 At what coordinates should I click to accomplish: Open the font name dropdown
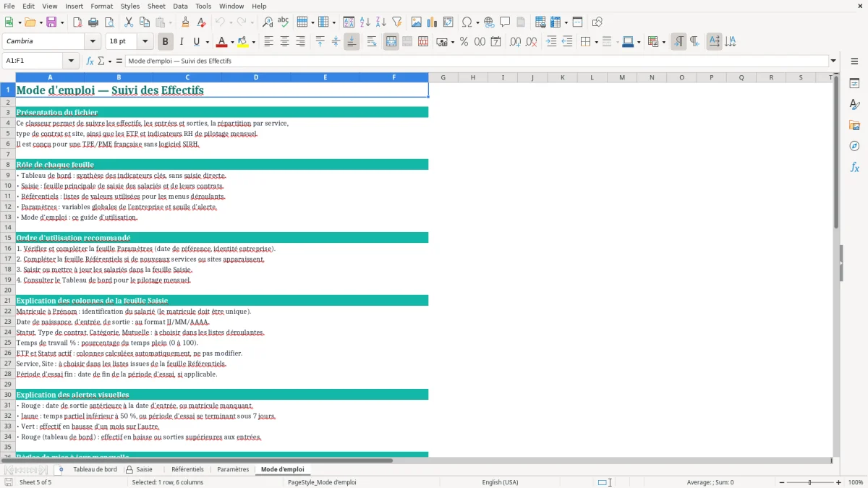tap(92, 42)
